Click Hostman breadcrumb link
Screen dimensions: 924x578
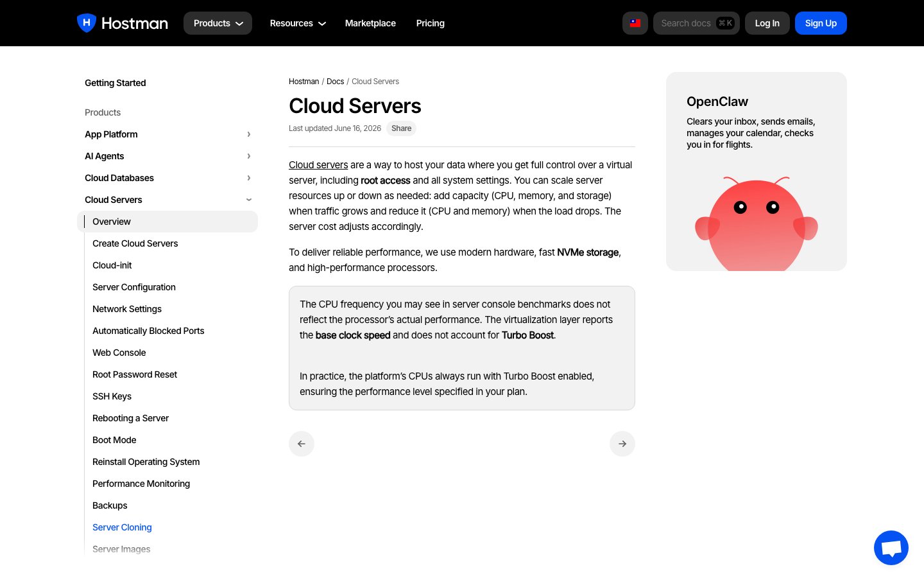tap(304, 82)
